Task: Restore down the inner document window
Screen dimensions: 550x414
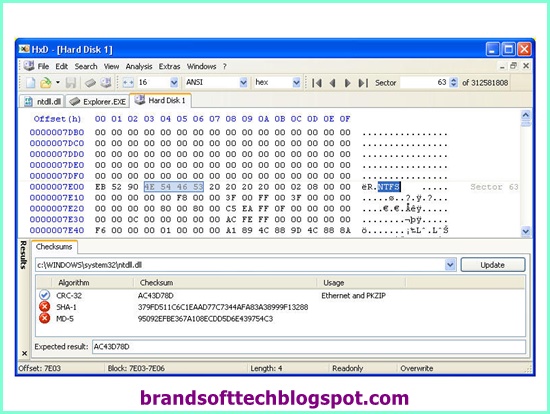Action: [x=514, y=66]
